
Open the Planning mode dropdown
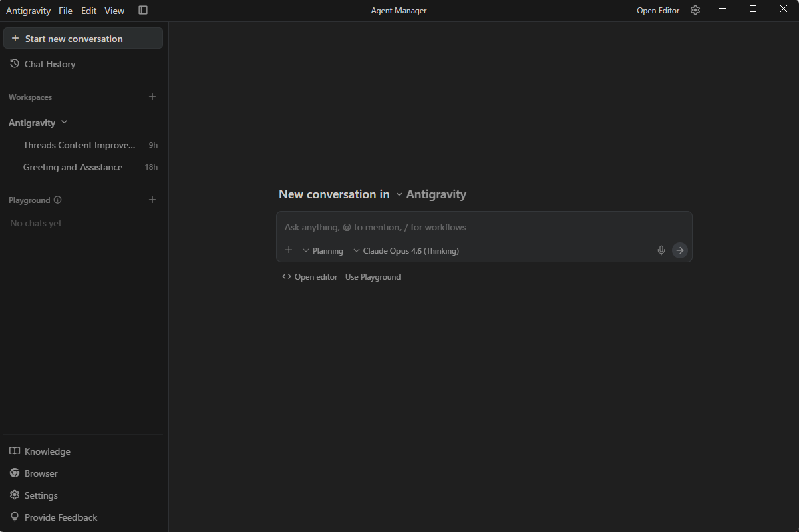click(323, 251)
